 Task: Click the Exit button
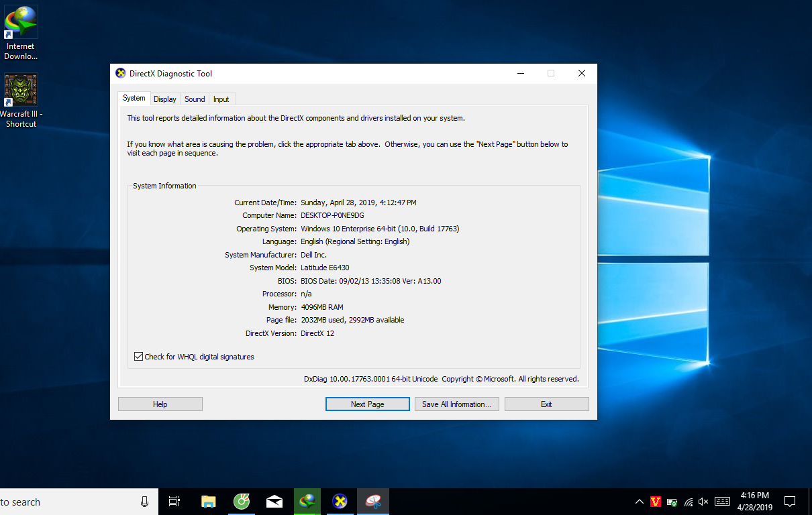pyautogui.click(x=546, y=404)
